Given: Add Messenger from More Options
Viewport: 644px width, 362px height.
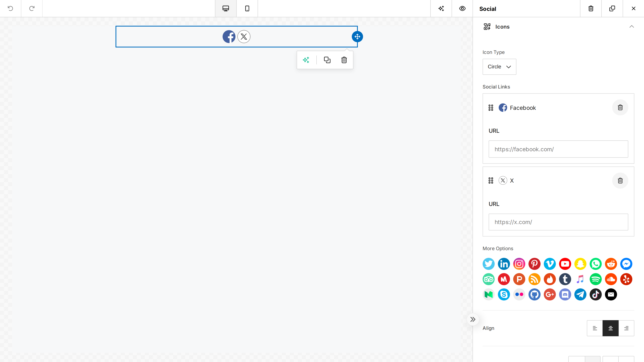Looking at the screenshot, I should tap(626, 264).
